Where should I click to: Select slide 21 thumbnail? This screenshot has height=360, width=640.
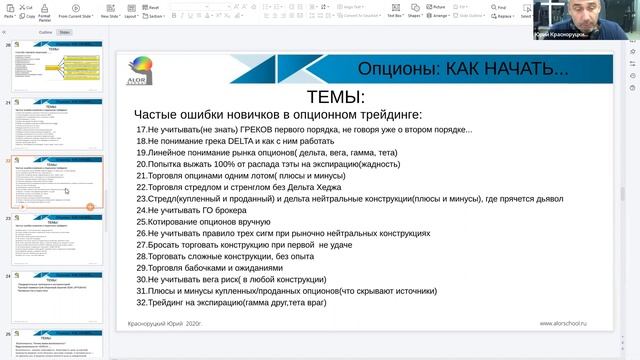57,124
